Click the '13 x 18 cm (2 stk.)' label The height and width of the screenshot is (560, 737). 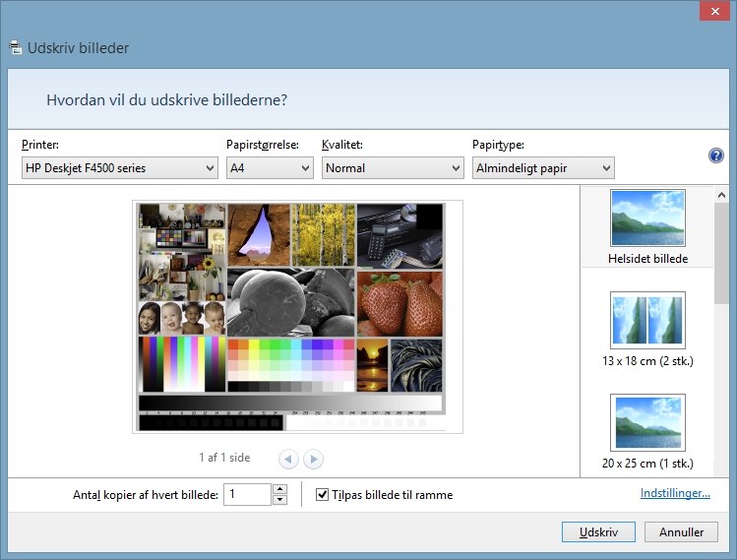647,361
